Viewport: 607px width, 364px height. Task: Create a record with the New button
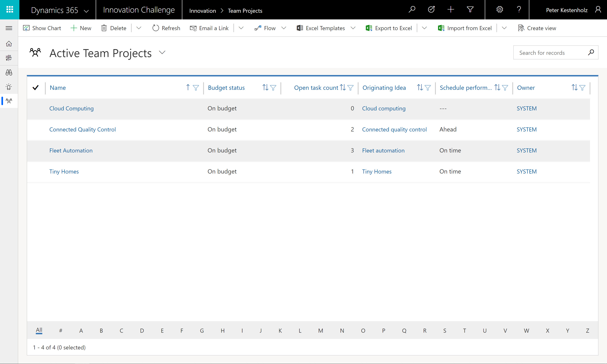point(81,28)
